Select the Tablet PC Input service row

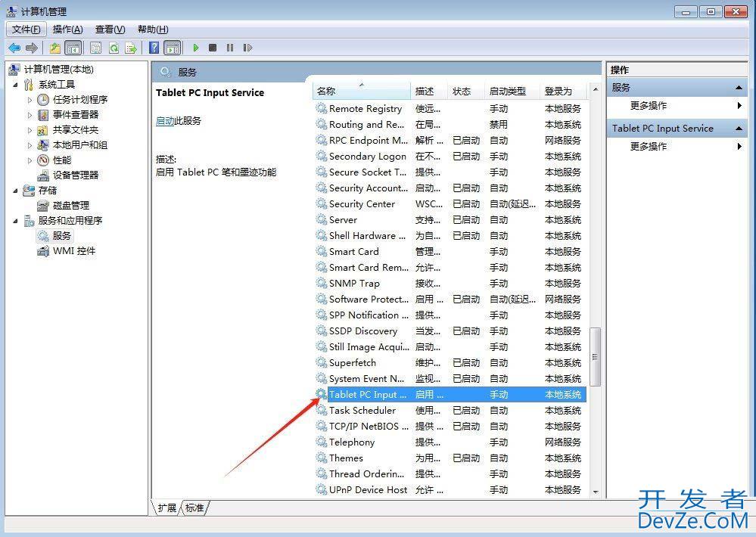[450, 394]
